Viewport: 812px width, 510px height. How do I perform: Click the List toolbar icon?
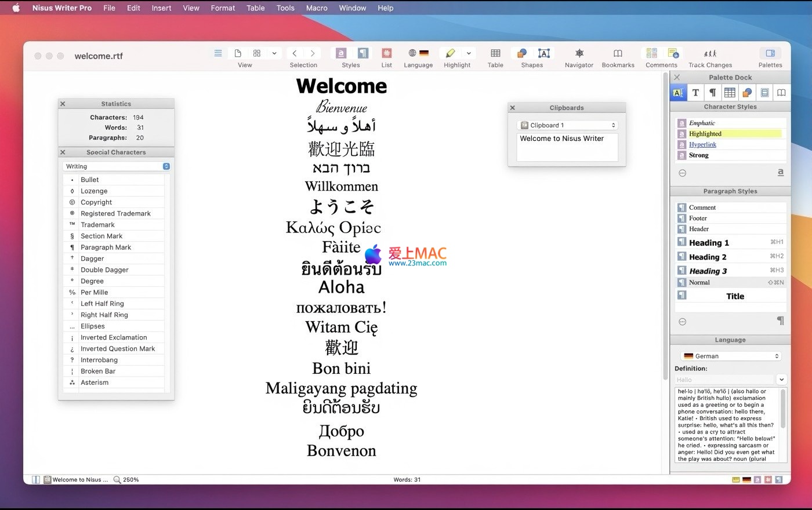[386, 53]
